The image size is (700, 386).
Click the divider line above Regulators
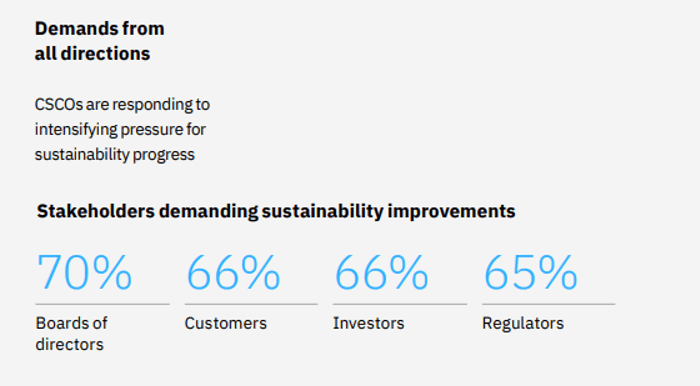(x=549, y=304)
